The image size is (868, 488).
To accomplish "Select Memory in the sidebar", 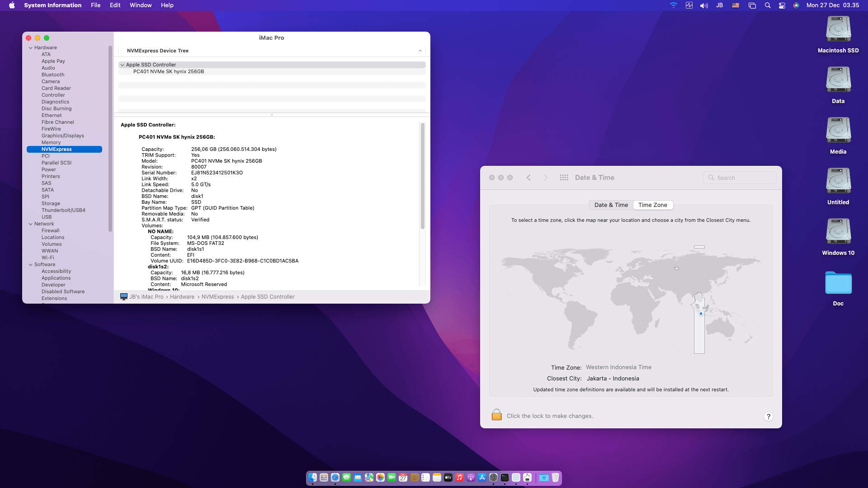I will point(51,142).
